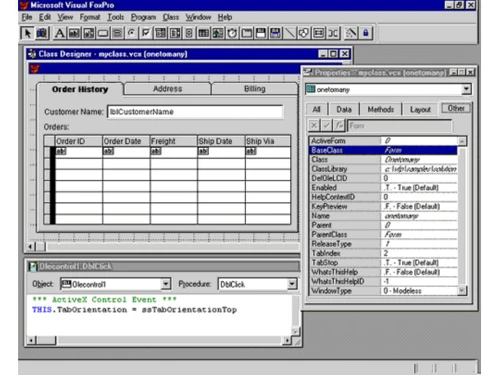The width and height of the screenshot is (500, 375).
Task: Click the code window right scroll arrow
Action: tap(287, 340)
